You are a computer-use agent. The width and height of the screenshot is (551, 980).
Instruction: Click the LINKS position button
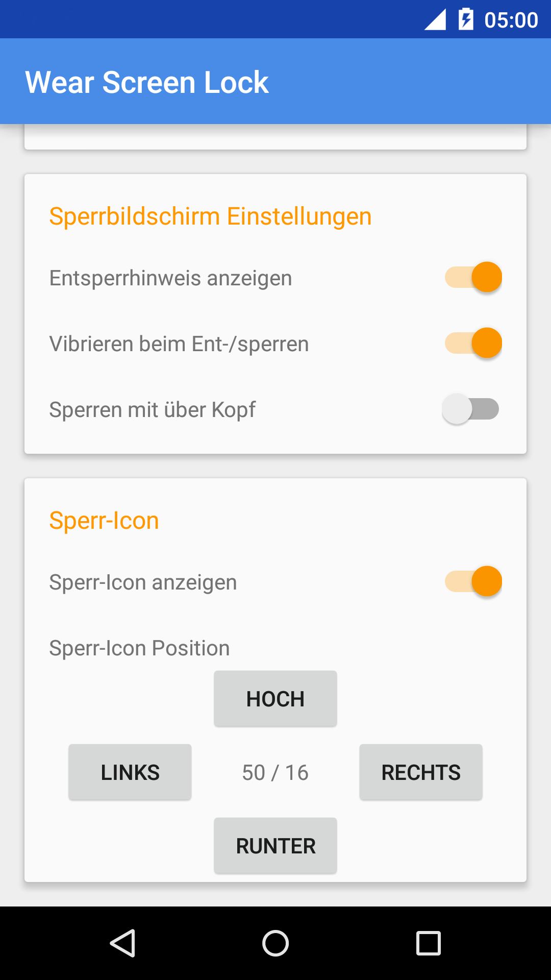point(130,772)
